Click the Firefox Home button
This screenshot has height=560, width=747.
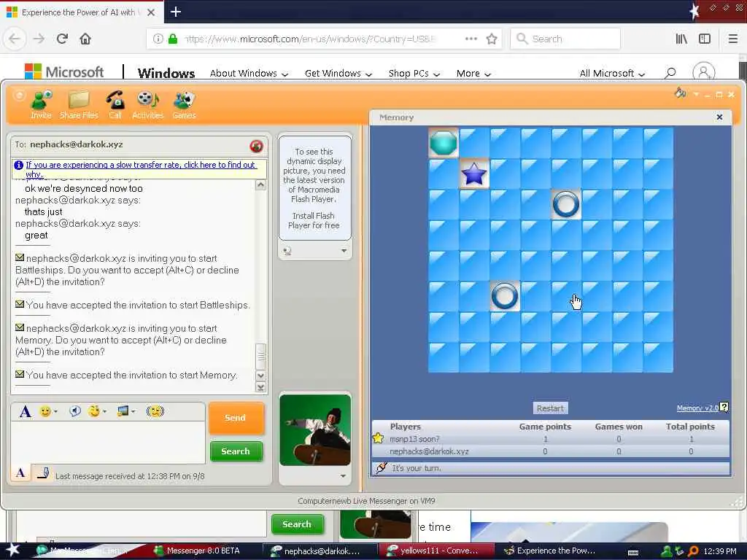click(x=85, y=39)
